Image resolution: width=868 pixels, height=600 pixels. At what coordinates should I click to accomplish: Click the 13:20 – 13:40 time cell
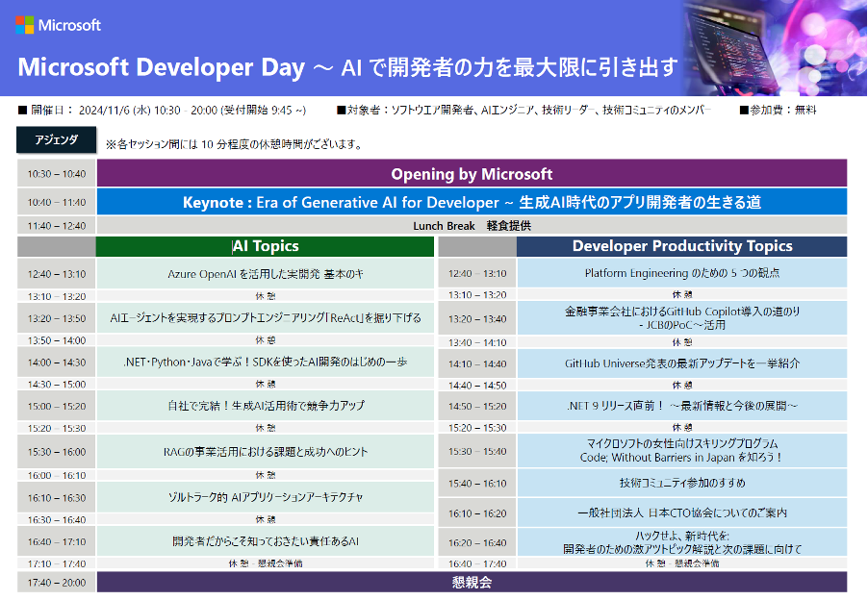[x=477, y=318]
